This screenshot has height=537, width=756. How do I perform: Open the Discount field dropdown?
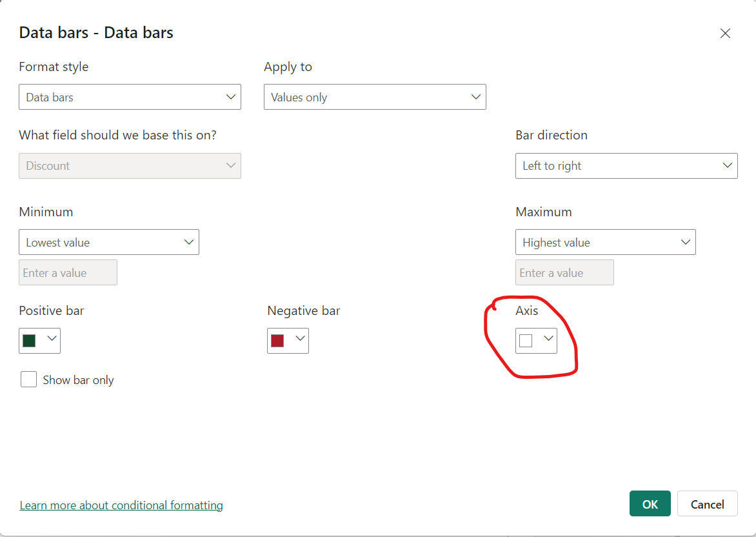(x=130, y=166)
